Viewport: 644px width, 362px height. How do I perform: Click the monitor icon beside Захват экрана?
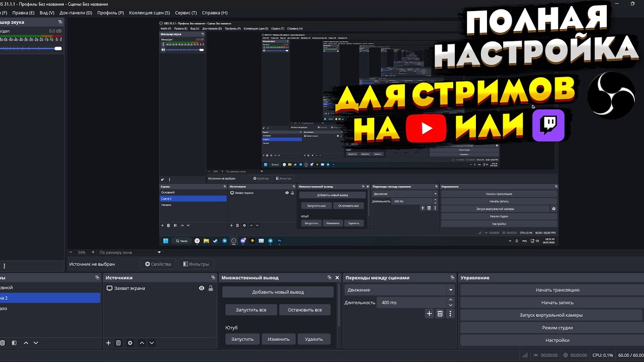pyautogui.click(x=109, y=288)
